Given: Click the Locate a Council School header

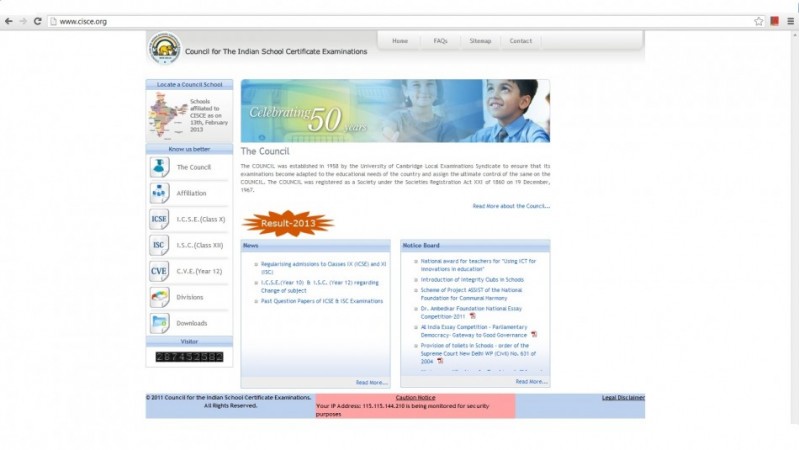Looking at the screenshot, I should point(190,85).
